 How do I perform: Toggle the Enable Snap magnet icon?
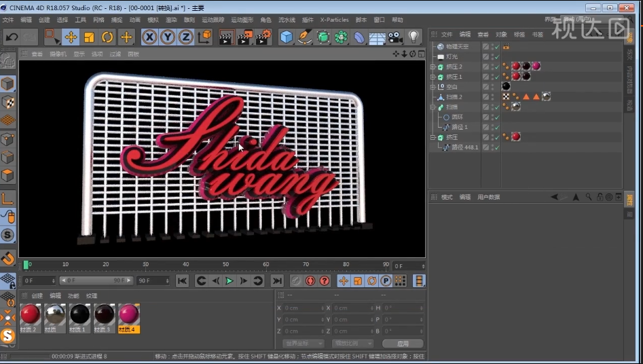pyautogui.click(x=7, y=259)
